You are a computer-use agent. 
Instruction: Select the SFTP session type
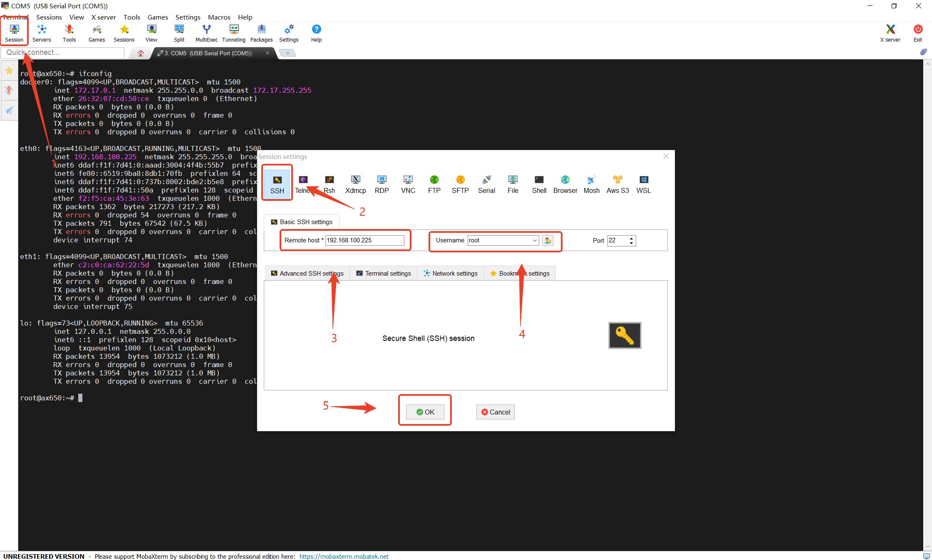click(x=460, y=184)
